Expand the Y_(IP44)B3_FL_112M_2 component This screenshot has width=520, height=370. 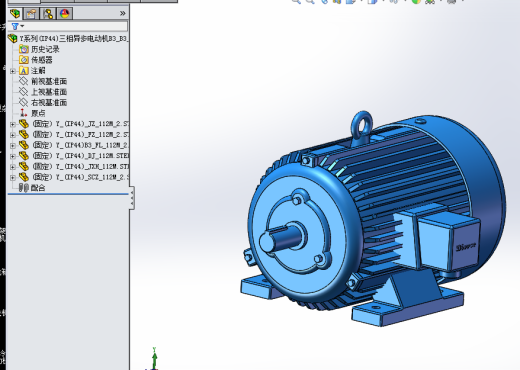[x=13, y=146]
